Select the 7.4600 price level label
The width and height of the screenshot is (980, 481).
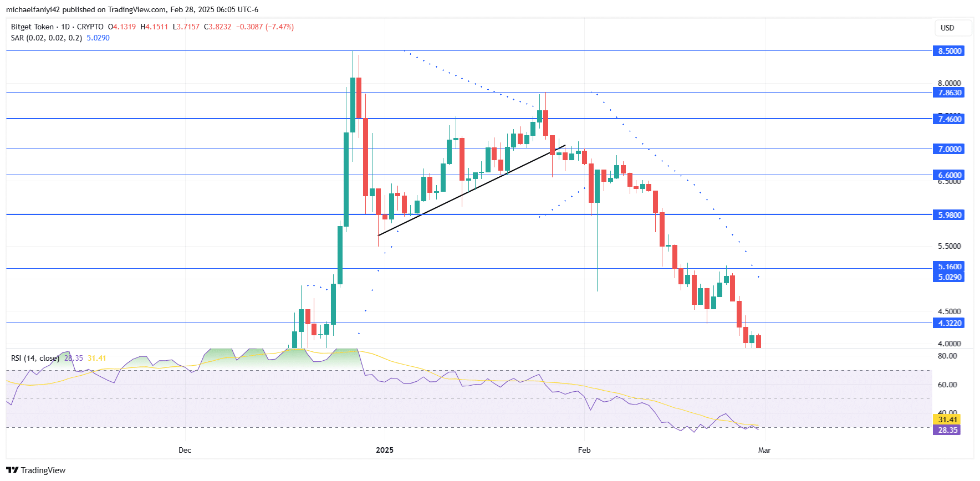(949, 119)
